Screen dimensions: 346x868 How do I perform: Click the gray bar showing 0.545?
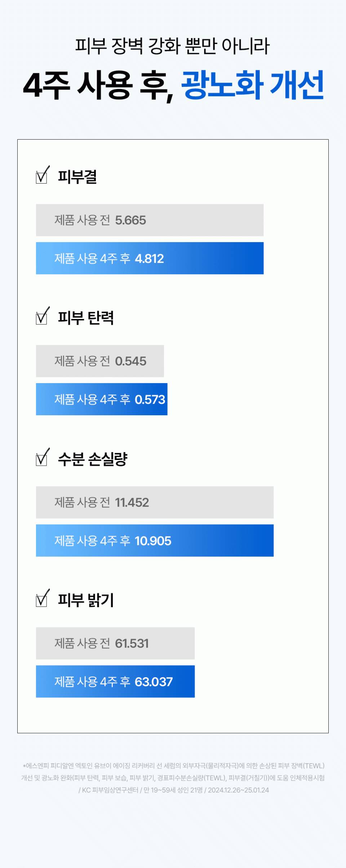pyautogui.click(x=100, y=361)
